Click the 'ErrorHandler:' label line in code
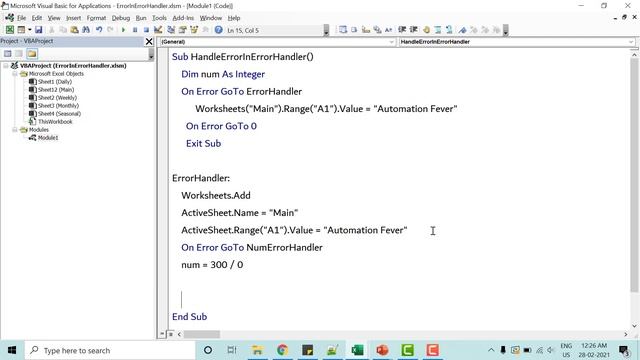 [x=201, y=178]
